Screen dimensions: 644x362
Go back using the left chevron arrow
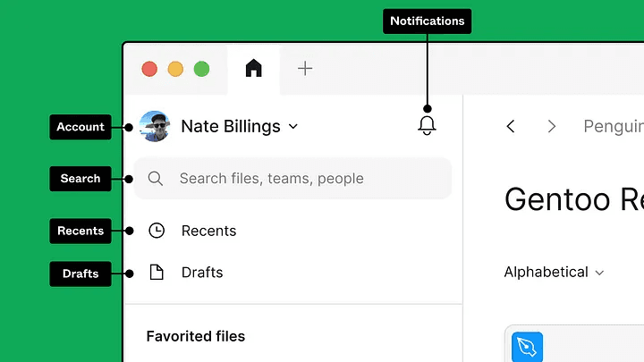click(x=511, y=127)
